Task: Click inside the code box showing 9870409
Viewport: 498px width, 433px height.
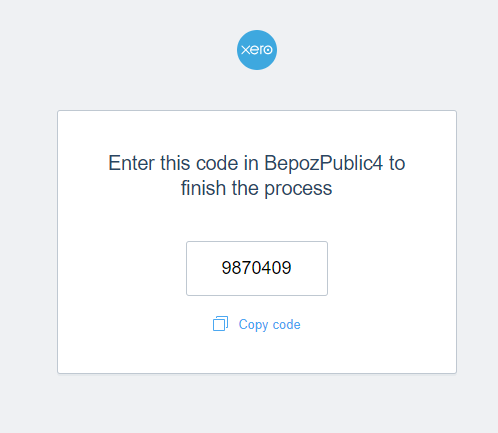Action: click(257, 268)
